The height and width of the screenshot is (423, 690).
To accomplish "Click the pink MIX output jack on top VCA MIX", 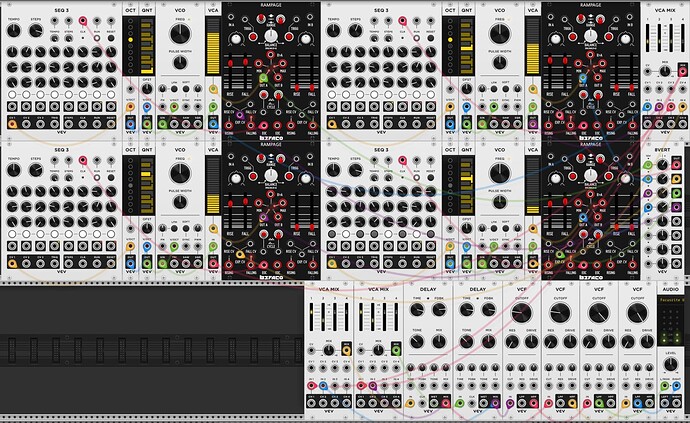I will point(682,70).
